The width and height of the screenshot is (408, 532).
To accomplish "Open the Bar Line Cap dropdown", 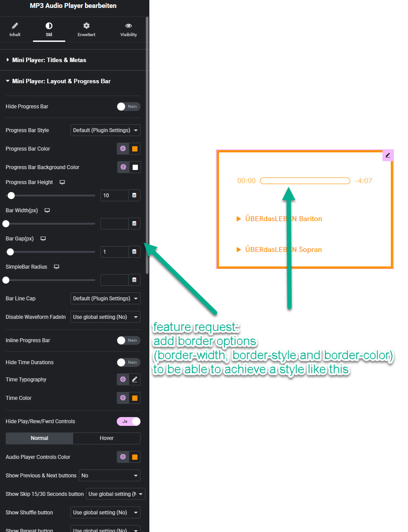I will [x=105, y=299].
